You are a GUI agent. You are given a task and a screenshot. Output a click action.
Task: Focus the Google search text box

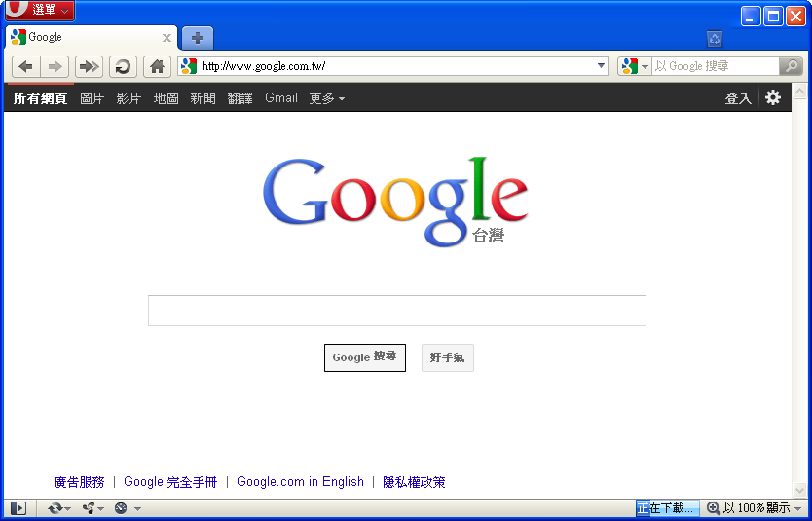tap(396, 311)
